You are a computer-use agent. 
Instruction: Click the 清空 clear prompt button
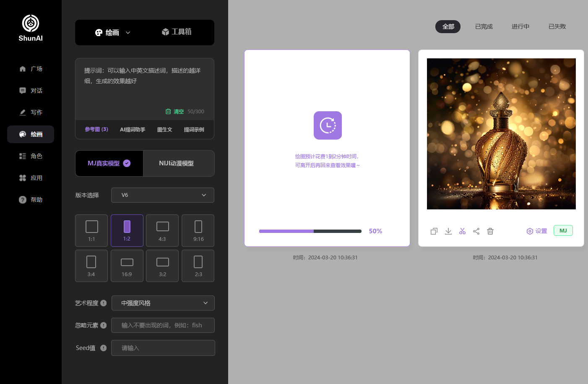[x=175, y=112]
